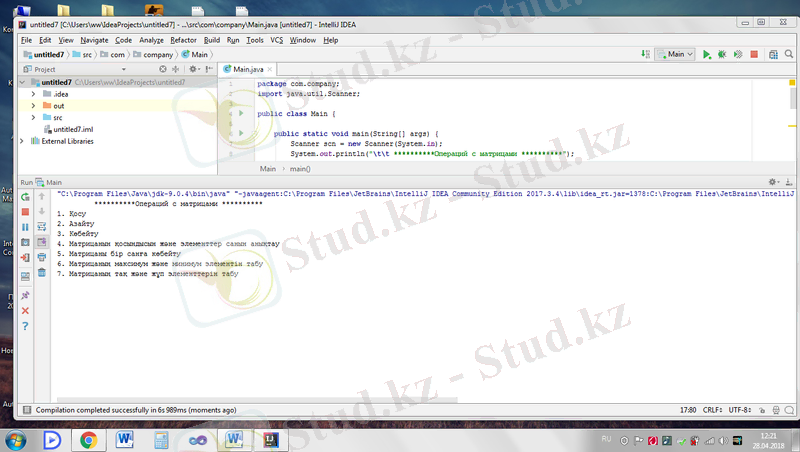Screen dimensions: 800x452
Task: Click editor vertical scrollbar
Action: 792,98
